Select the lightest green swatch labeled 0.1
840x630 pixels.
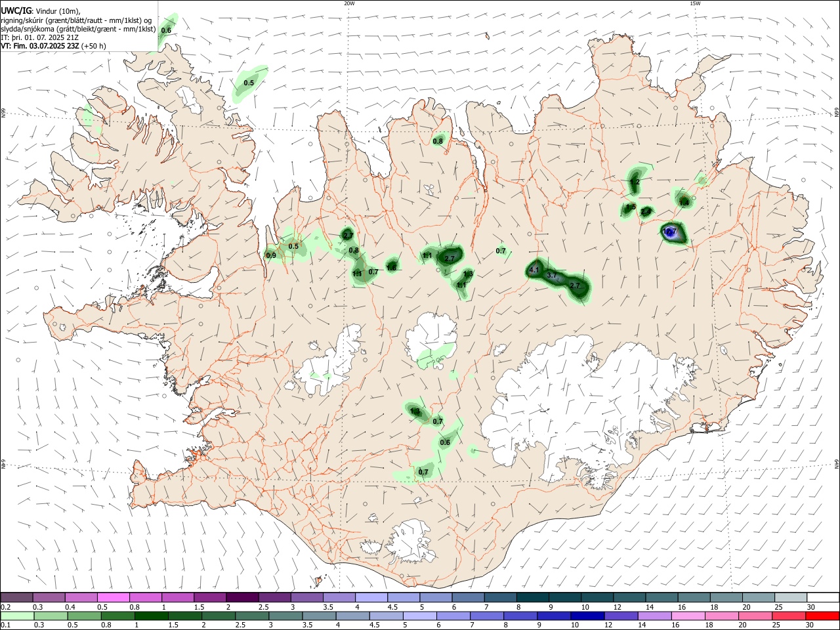pos(17,616)
